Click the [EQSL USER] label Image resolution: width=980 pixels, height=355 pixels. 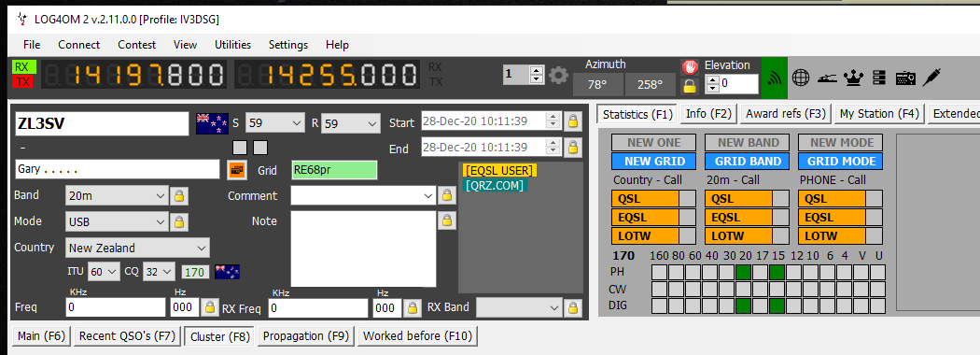coord(498,170)
